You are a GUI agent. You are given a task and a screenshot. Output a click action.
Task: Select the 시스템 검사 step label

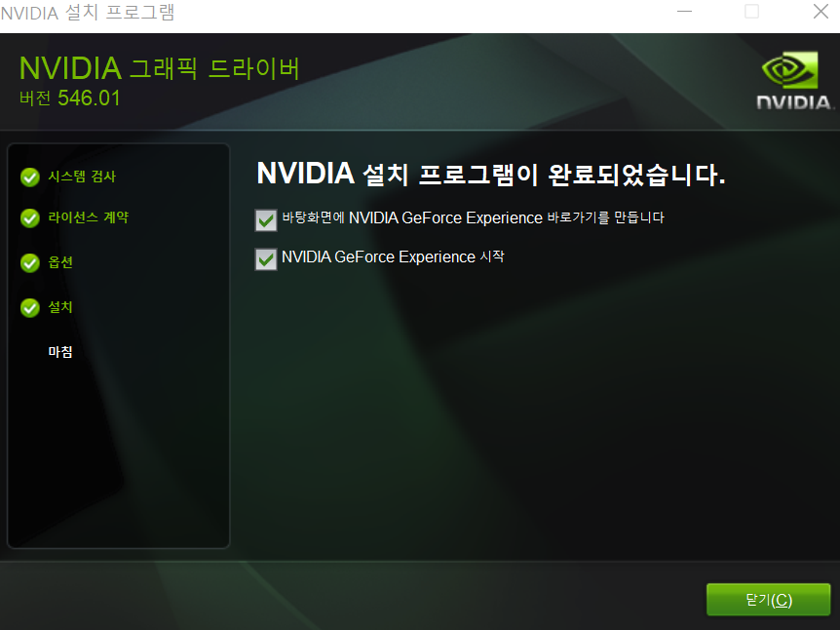click(82, 177)
